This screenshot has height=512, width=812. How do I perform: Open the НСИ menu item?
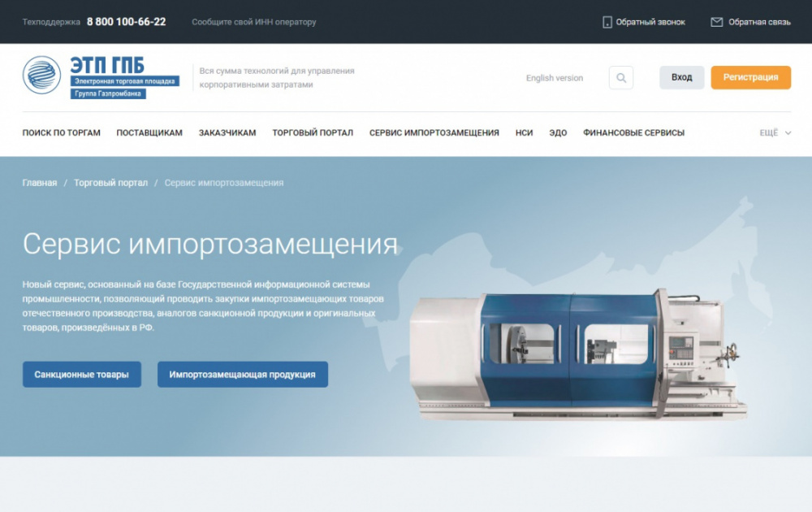click(x=524, y=132)
